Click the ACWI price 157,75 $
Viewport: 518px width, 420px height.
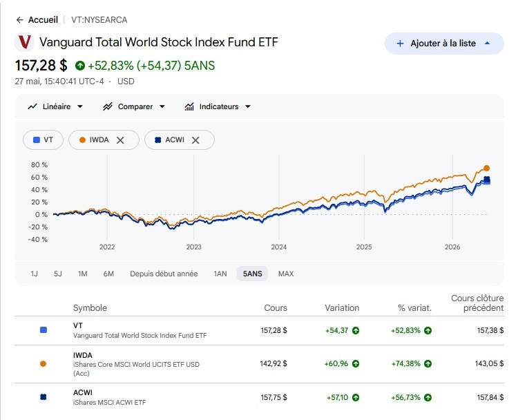pyautogui.click(x=274, y=397)
